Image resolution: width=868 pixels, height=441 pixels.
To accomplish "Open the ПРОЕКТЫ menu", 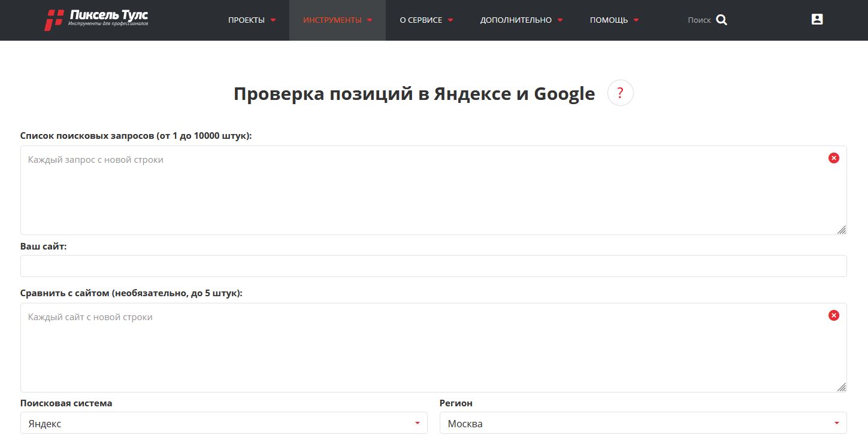I will [252, 20].
